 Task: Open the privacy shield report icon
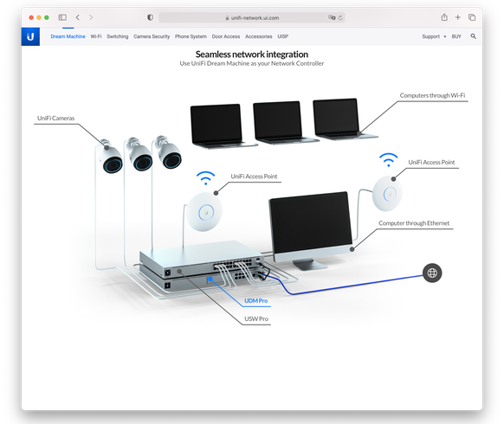click(150, 17)
